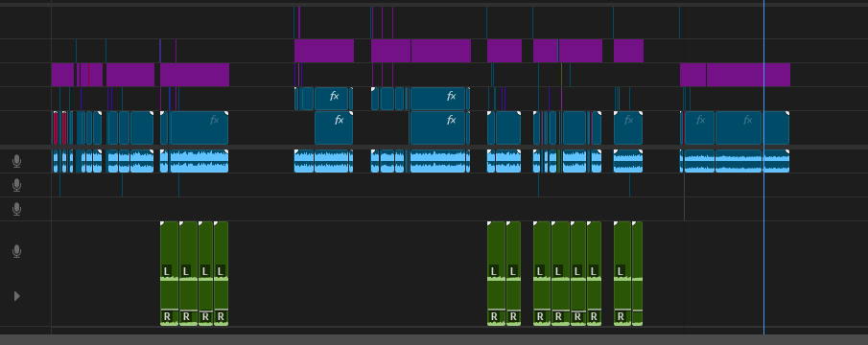Click the microphone icon on the green stereo track
The height and width of the screenshot is (345, 868).
(16, 251)
